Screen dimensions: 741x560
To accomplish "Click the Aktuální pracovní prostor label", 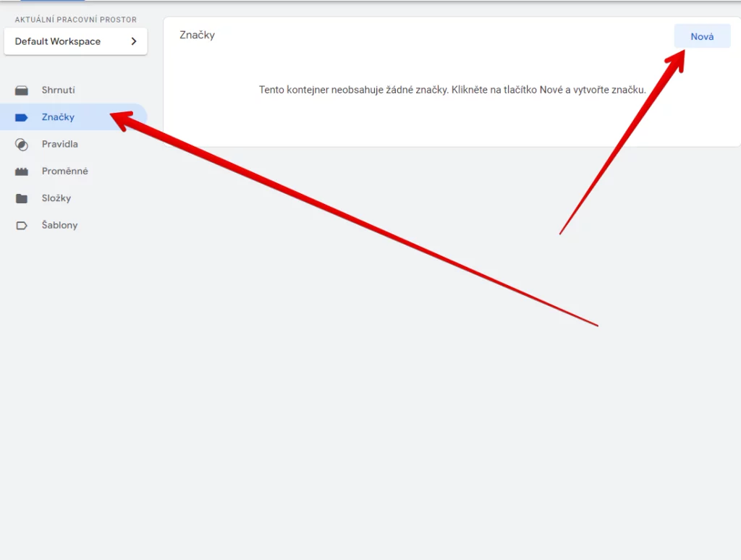I will click(x=75, y=20).
